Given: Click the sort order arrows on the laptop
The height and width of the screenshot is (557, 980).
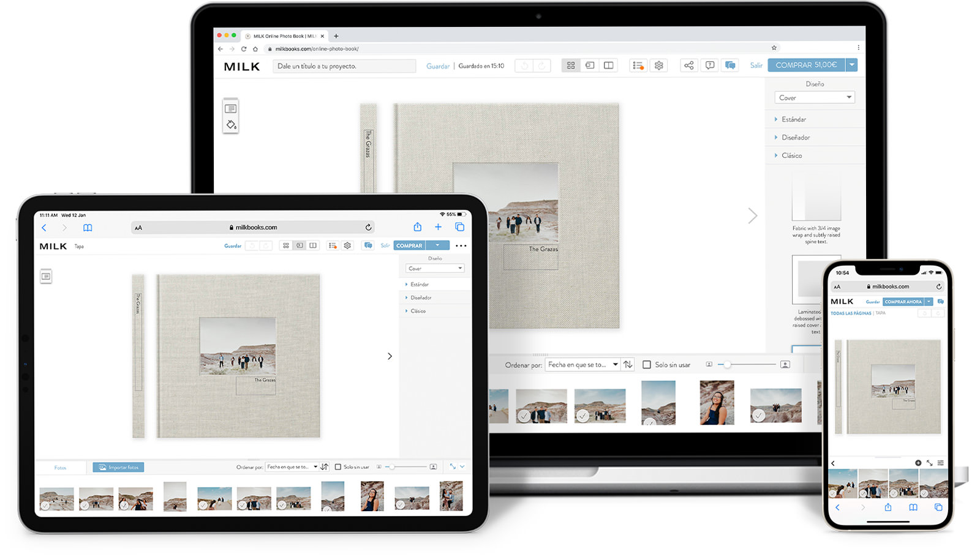Looking at the screenshot, I should pyautogui.click(x=628, y=365).
